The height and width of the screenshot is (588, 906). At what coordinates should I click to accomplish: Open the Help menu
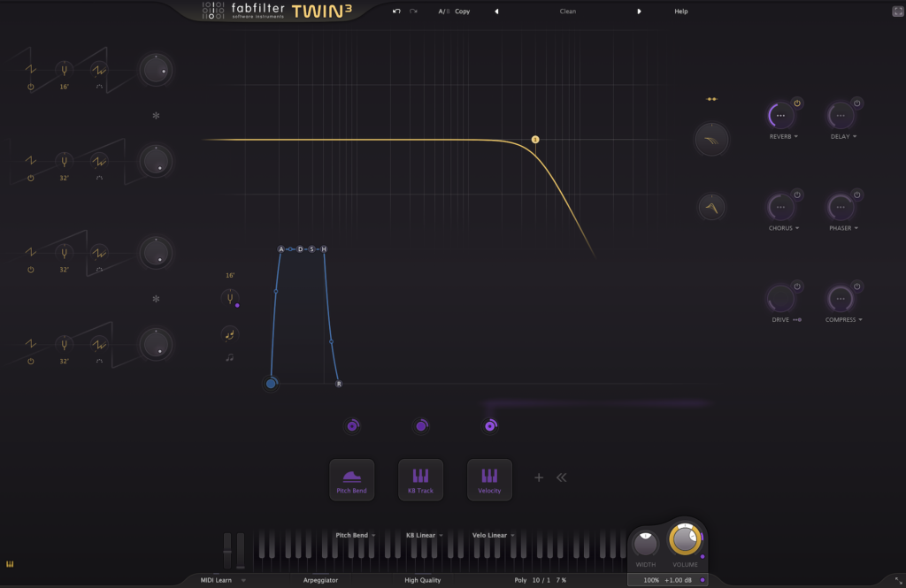pyautogui.click(x=680, y=11)
